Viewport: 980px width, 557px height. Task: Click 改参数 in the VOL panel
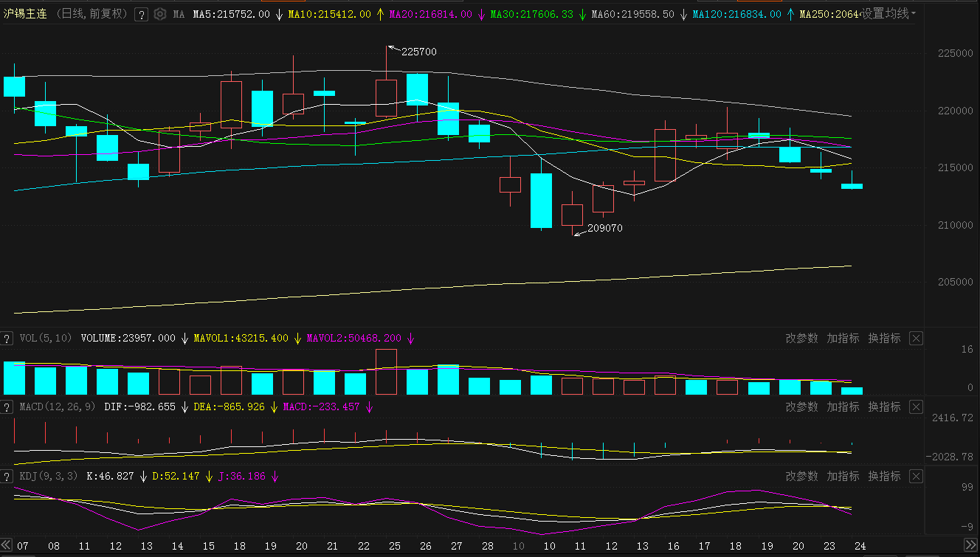point(801,339)
